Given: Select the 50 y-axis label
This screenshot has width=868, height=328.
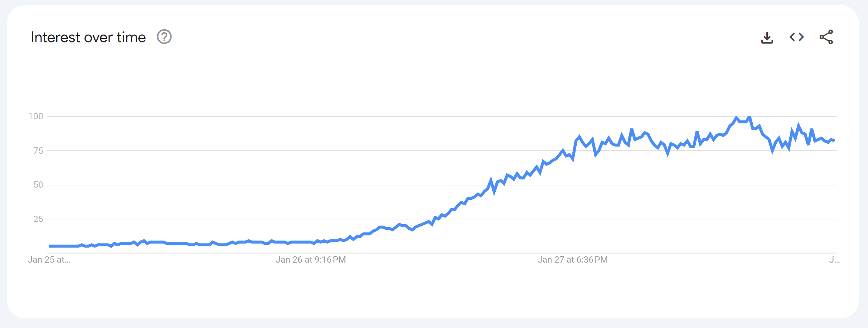Looking at the screenshot, I should (38, 185).
